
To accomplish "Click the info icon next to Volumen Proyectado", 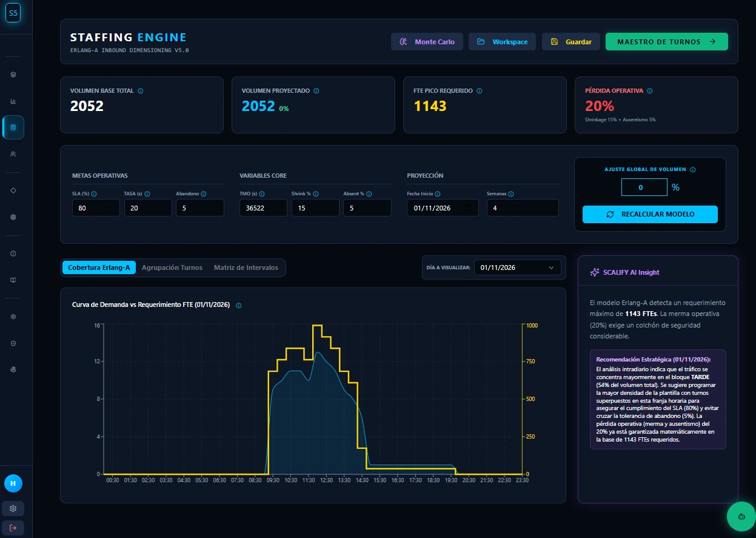I will [x=316, y=91].
